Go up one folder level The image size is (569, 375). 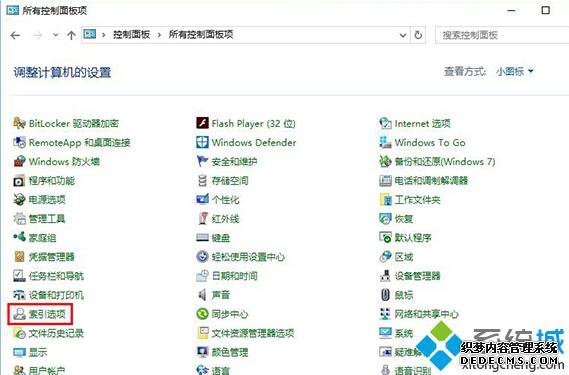(x=71, y=35)
